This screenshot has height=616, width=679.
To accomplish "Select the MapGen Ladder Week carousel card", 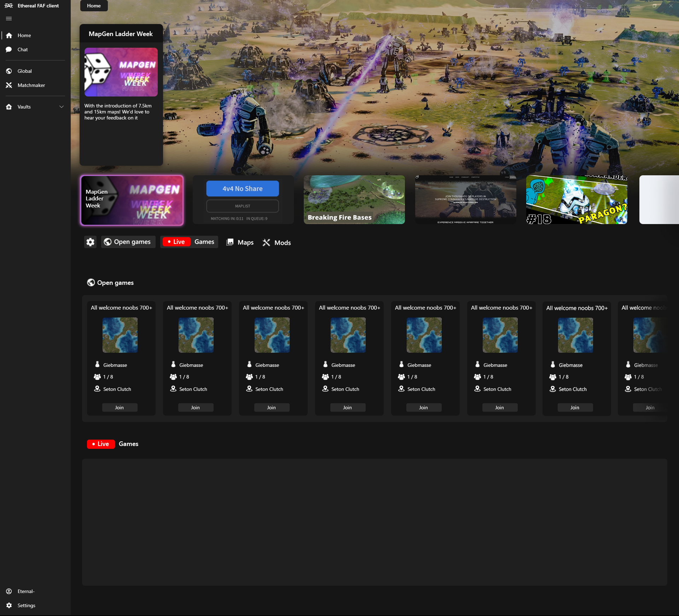I will pos(132,200).
